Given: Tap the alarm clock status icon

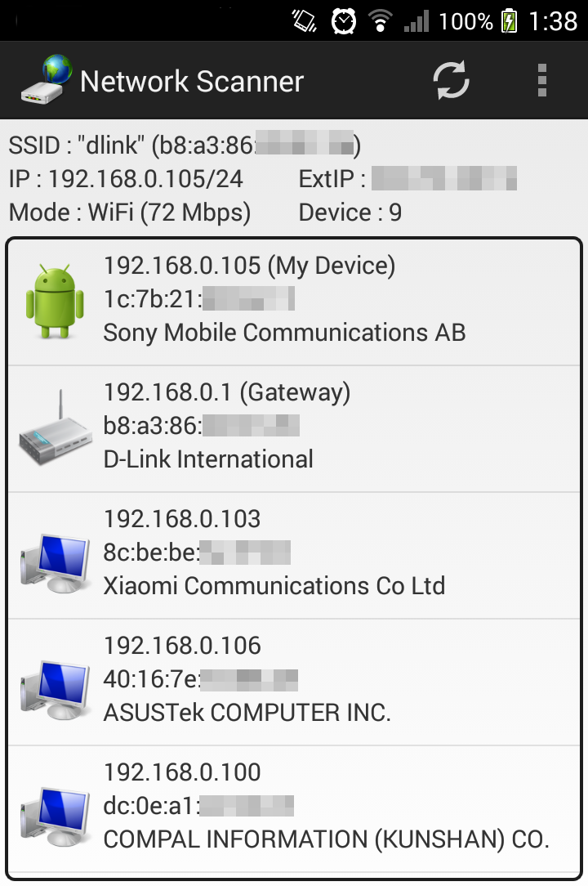Looking at the screenshot, I should click(344, 21).
